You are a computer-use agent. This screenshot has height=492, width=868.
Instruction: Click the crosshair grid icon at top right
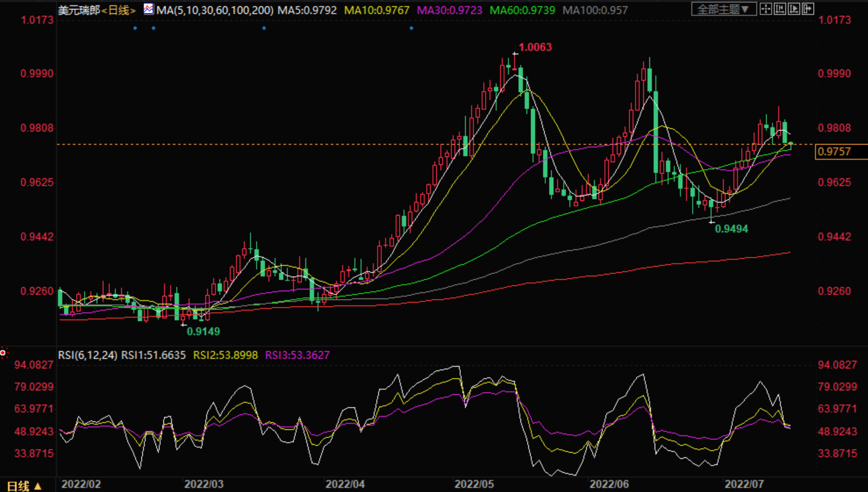click(766, 9)
